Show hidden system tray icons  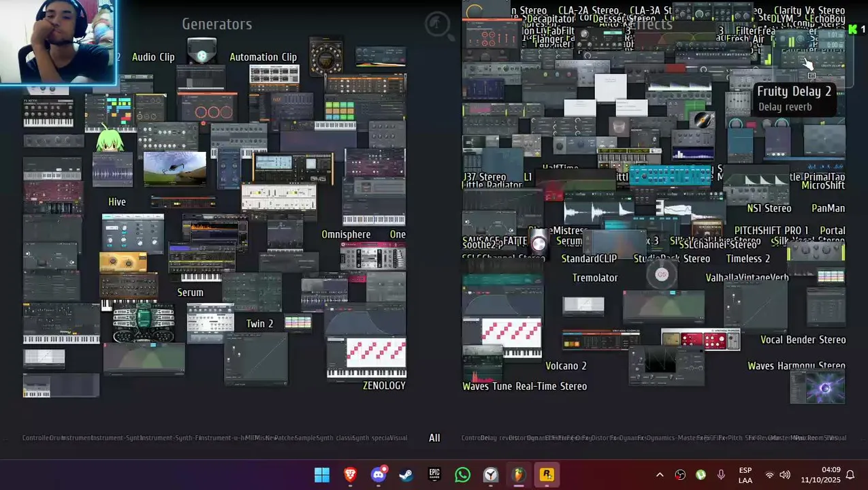click(660, 475)
